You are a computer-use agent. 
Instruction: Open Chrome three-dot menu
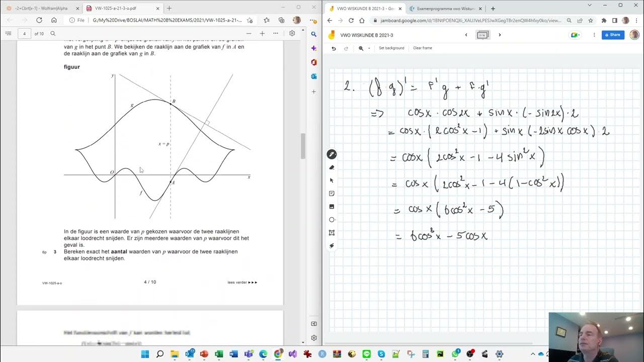pyautogui.click(x=636, y=21)
